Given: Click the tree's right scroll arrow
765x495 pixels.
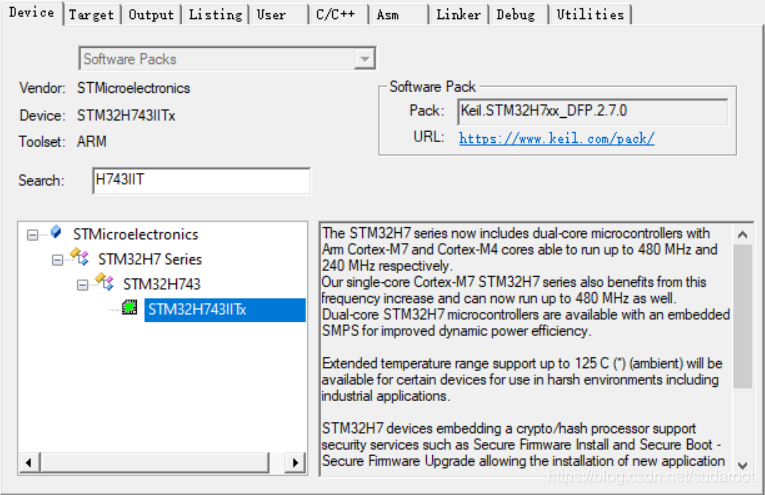Looking at the screenshot, I should [295, 462].
